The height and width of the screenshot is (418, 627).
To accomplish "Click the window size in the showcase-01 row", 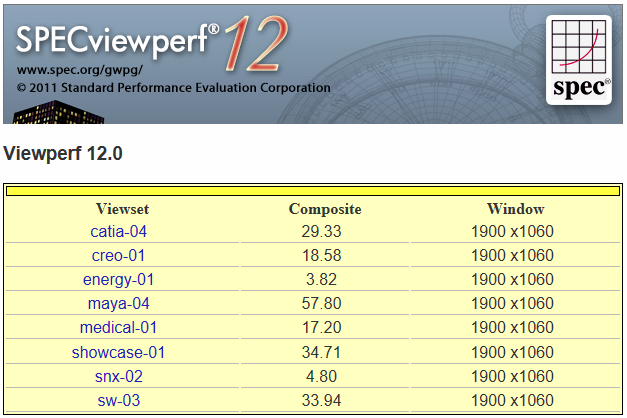I will point(512,352).
